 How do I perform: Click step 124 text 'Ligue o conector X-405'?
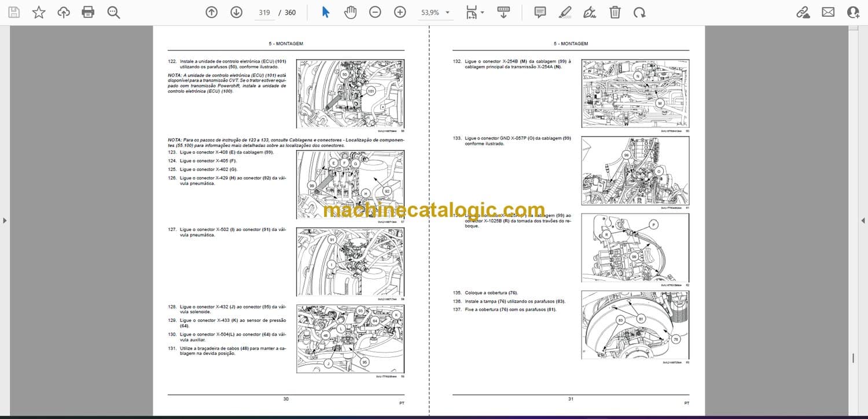tap(208, 161)
